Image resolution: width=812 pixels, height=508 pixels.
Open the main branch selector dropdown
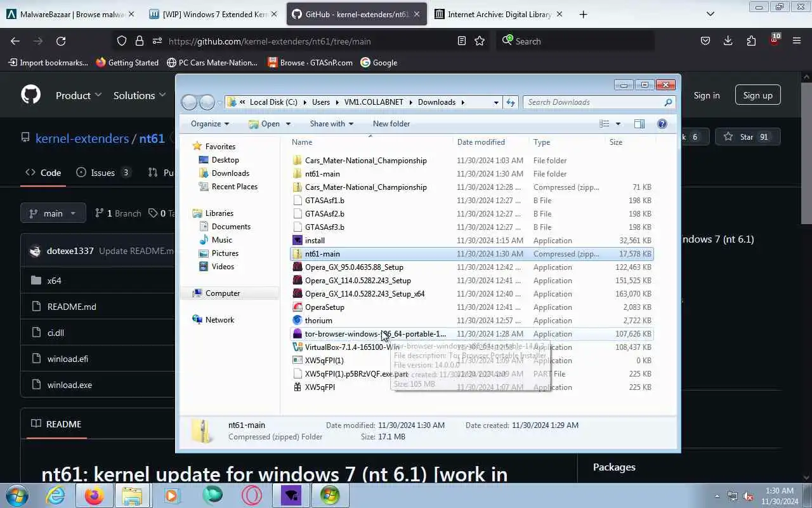pyautogui.click(x=53, y=213)
